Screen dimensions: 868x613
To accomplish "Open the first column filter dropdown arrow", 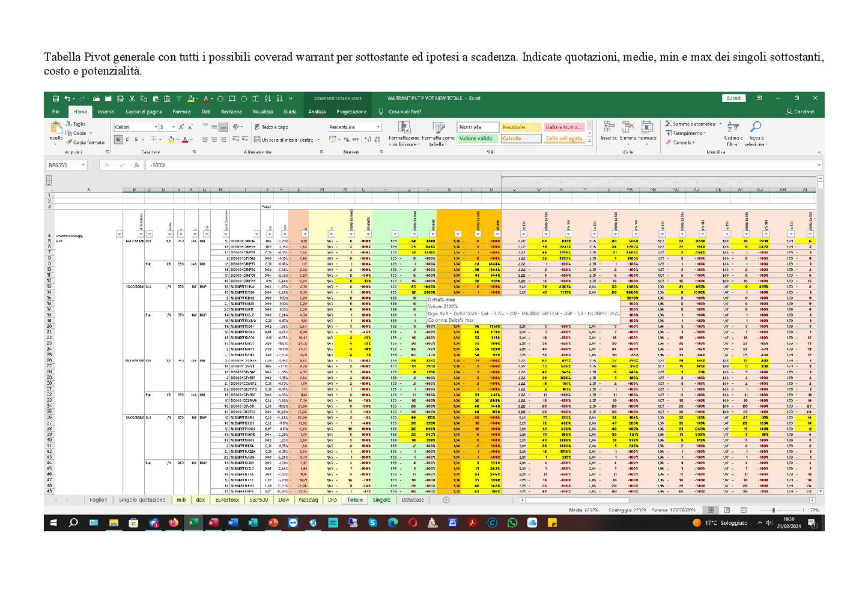I will point(119,234).
